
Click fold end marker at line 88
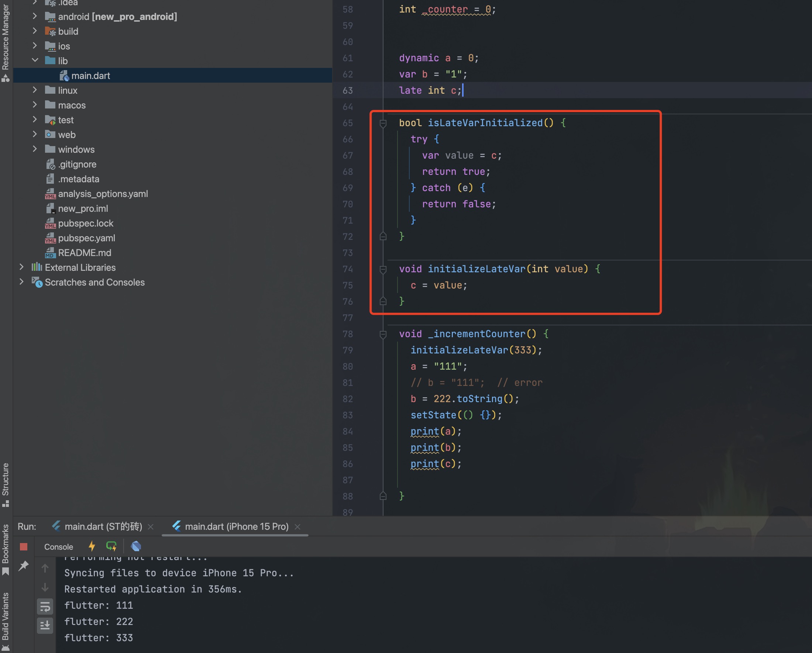(x=383, y=496)
